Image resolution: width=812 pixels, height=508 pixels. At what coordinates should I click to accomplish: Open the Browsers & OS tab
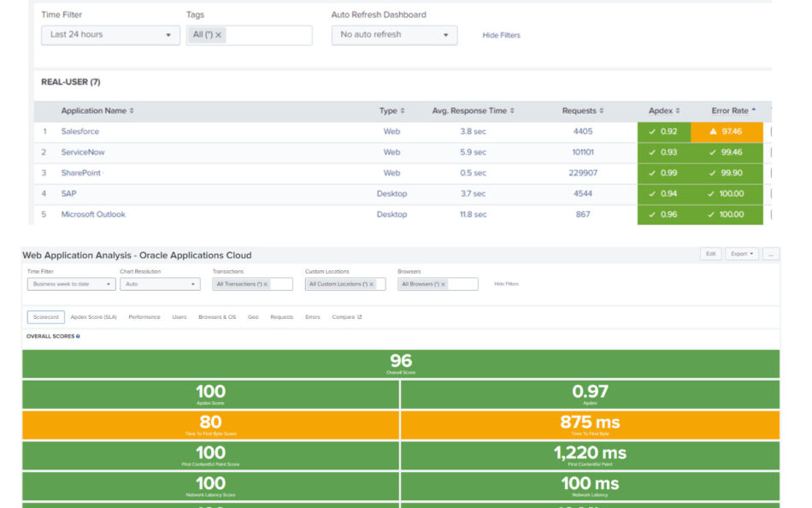click(x=217, y=317)
